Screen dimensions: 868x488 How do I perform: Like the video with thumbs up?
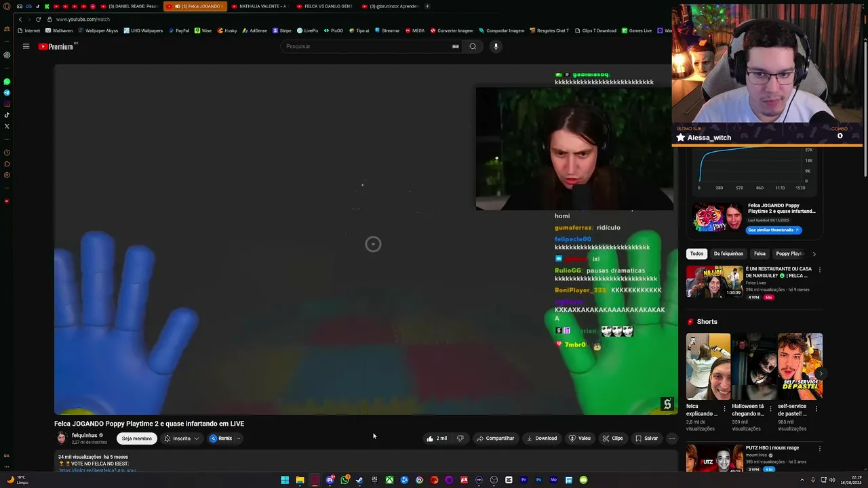tap(436, 439)
